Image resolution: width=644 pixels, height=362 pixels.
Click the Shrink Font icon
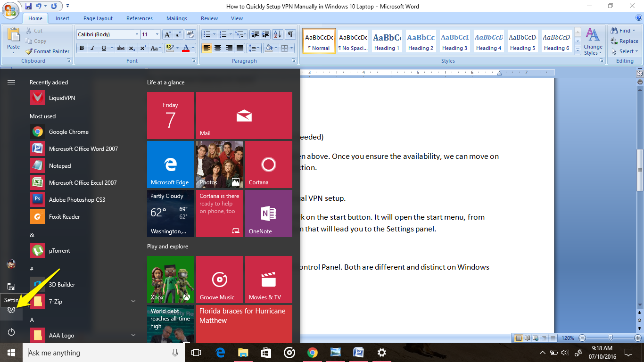point(178,34)
